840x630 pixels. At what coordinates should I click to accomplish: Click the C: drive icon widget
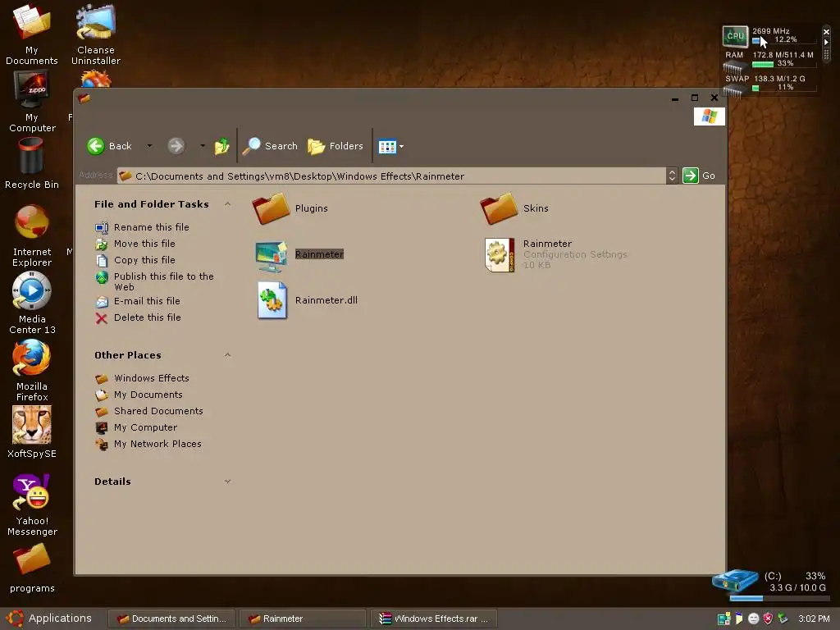coord(734,580)
